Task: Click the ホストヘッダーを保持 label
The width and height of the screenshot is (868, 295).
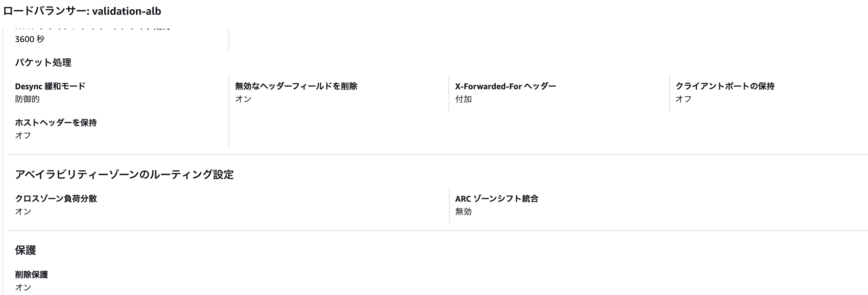Action: point(55,123)
